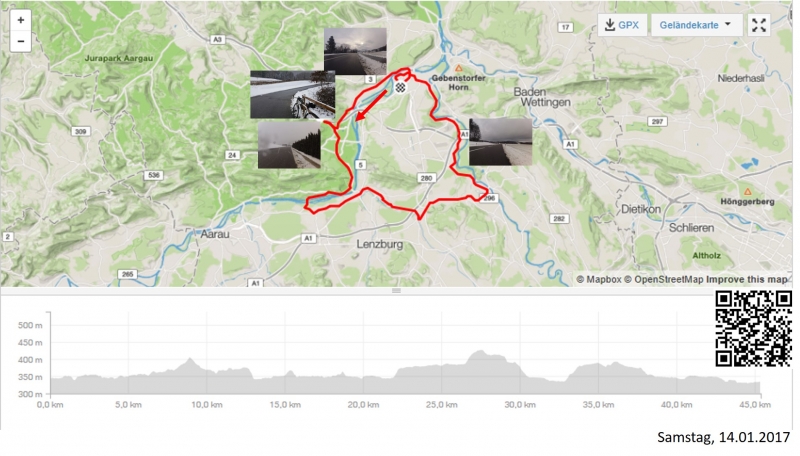Open the Geländekarte map style dropdown
Viewport: 800px width, 456px height.
pos(696,25)
